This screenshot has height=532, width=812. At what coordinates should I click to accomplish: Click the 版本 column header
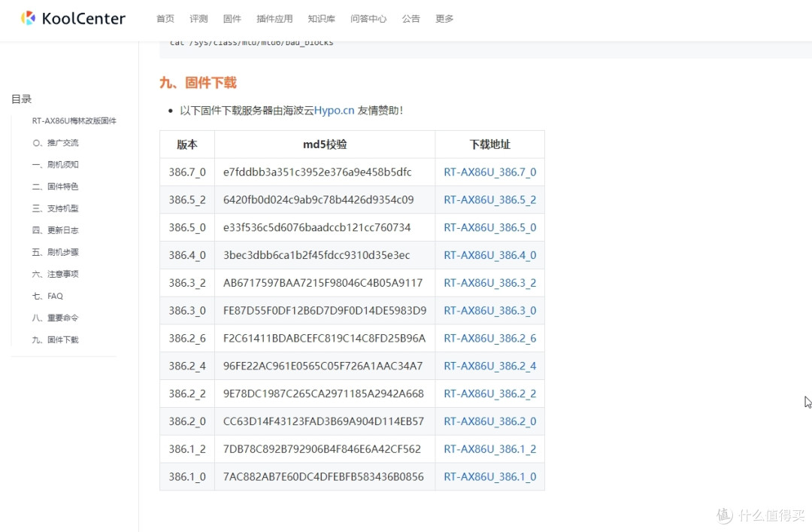tap(187, 144)
